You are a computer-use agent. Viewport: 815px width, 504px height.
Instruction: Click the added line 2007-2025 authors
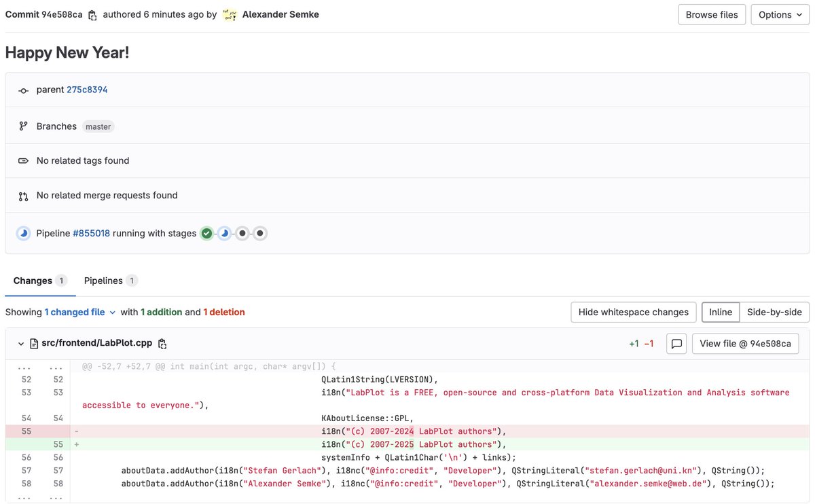[414, 444]
